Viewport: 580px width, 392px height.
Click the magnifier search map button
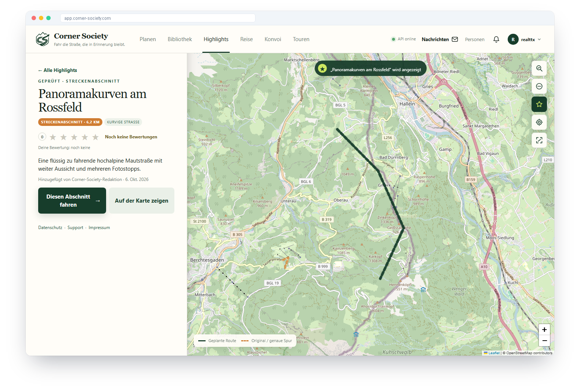point(539,68)
